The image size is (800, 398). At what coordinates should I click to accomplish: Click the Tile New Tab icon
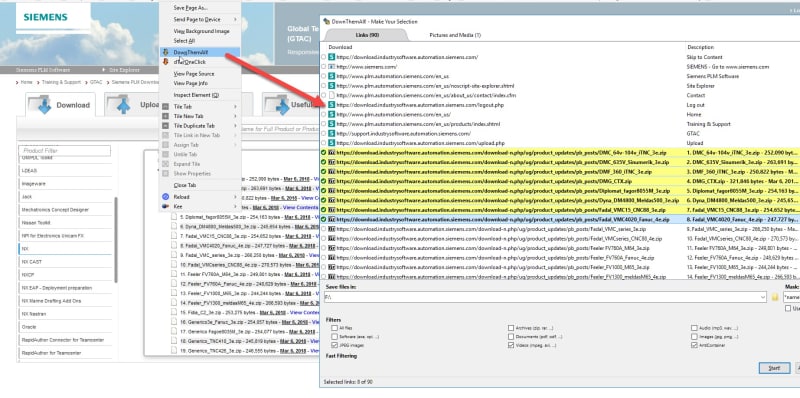click(x=165, y=116)
